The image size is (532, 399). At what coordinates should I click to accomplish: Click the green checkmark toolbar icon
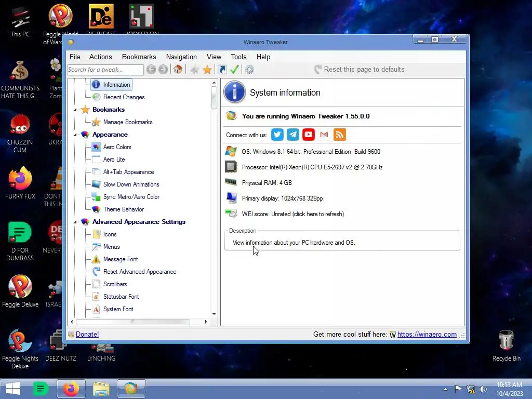234,70
